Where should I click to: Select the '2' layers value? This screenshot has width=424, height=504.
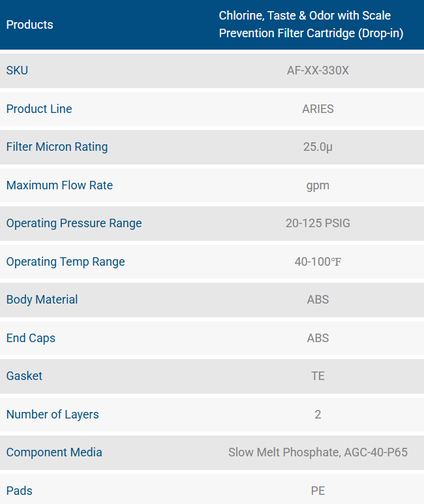coord(318,415)
